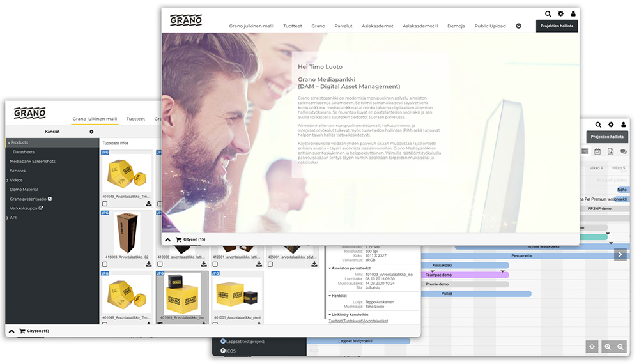The height and width of the screenshot is (364, 639).
Task: Click Projektien hallinta button in front window
Action: (x=557, y=26)
